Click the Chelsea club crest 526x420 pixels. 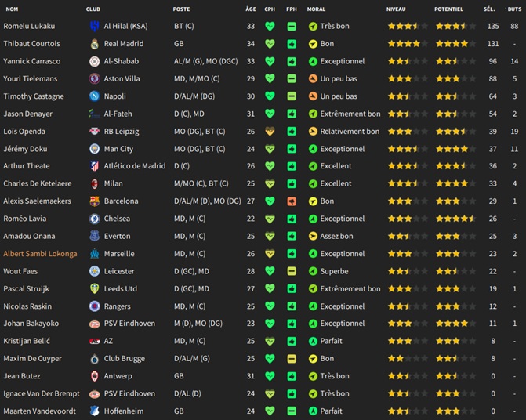[x=95, y=219]
